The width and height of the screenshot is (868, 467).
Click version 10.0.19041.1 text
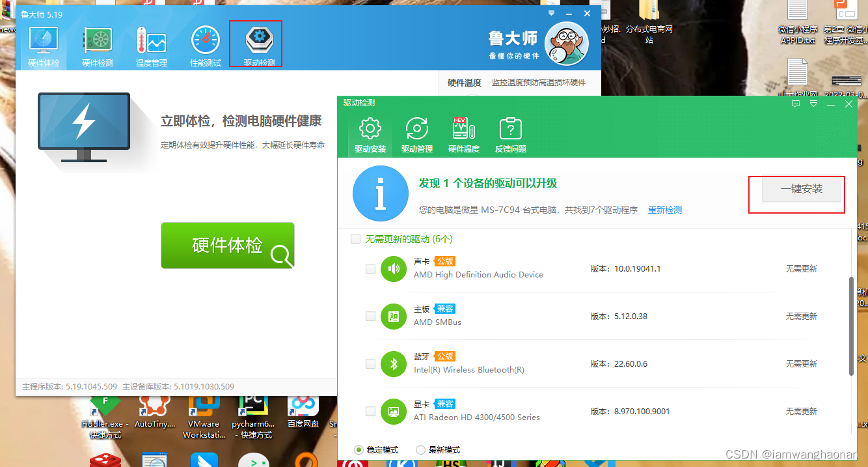click(637, 268)
